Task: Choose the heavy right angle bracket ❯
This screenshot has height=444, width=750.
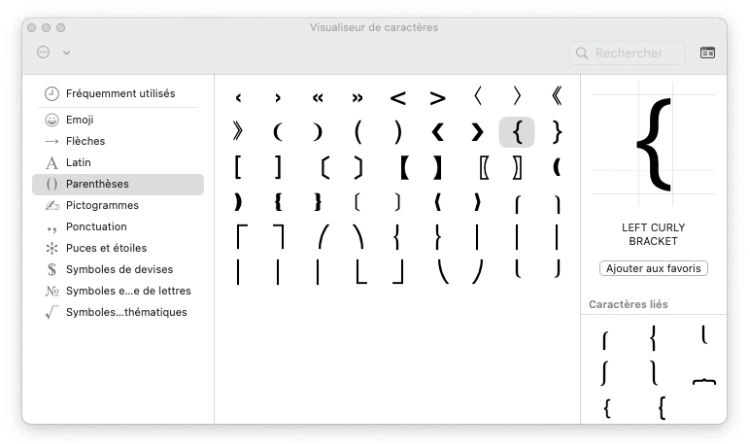Action: 477,132
